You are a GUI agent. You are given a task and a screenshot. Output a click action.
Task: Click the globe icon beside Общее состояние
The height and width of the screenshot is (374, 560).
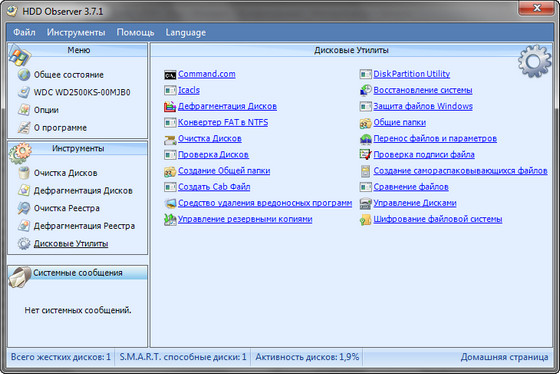coord(24,75)
